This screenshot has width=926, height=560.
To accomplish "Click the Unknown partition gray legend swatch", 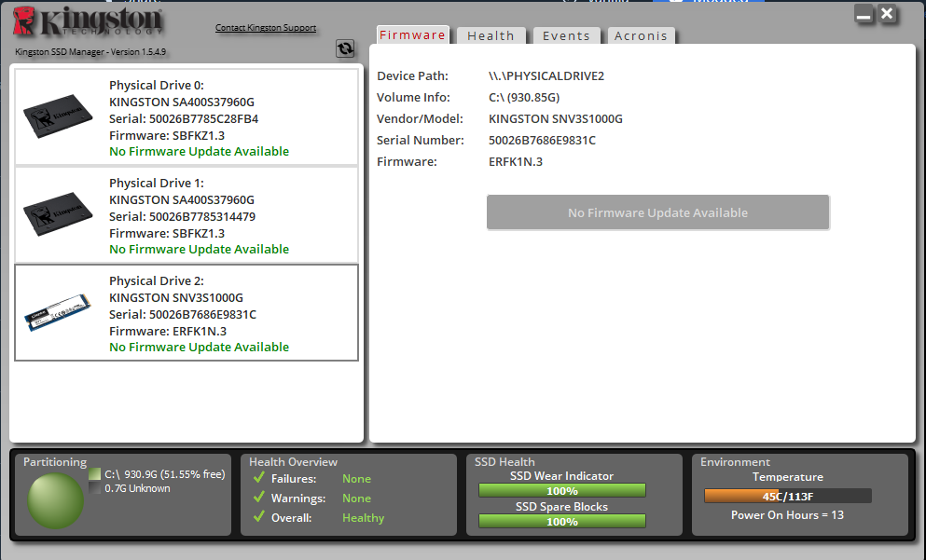I will point(94,488).
